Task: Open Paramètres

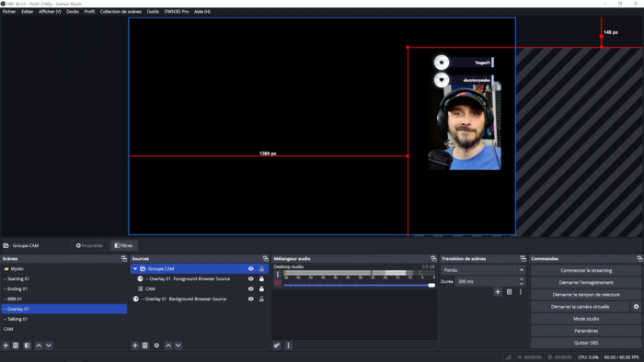Action: coord(586,331)
